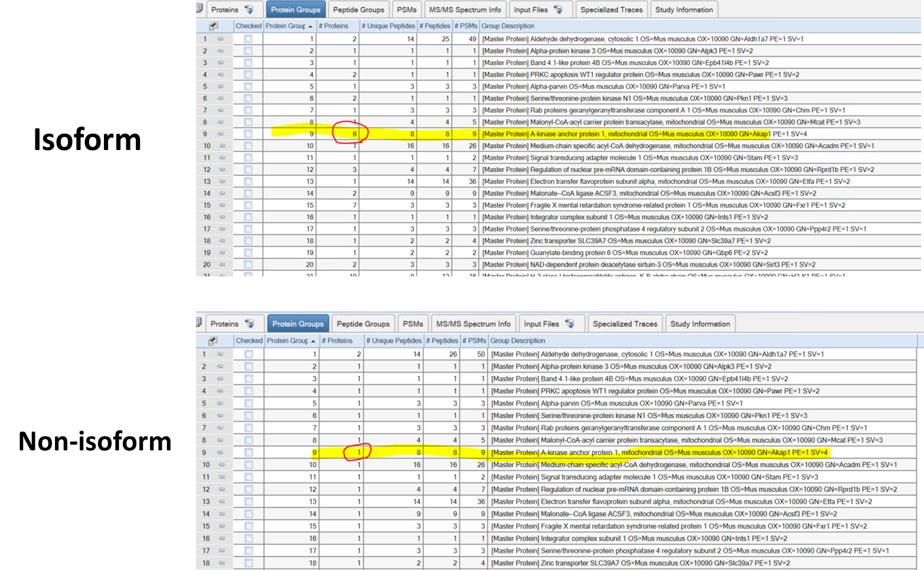Check the Aldehyde dehydrogenase row in the Isoform table
The image size is (924, 570).
(x=248, y=39)
